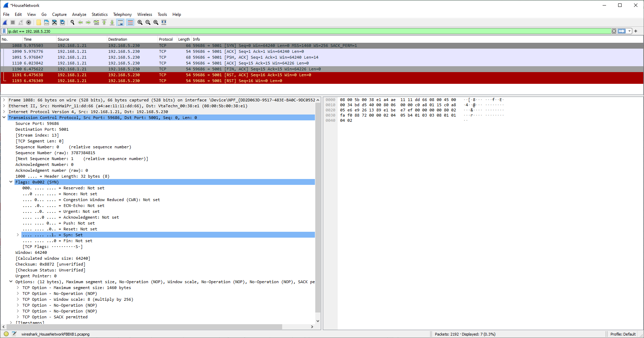Go to a specified packet
Image resolution: width=644 pixels, height=338 pixels.
click(x=96, y=22)
